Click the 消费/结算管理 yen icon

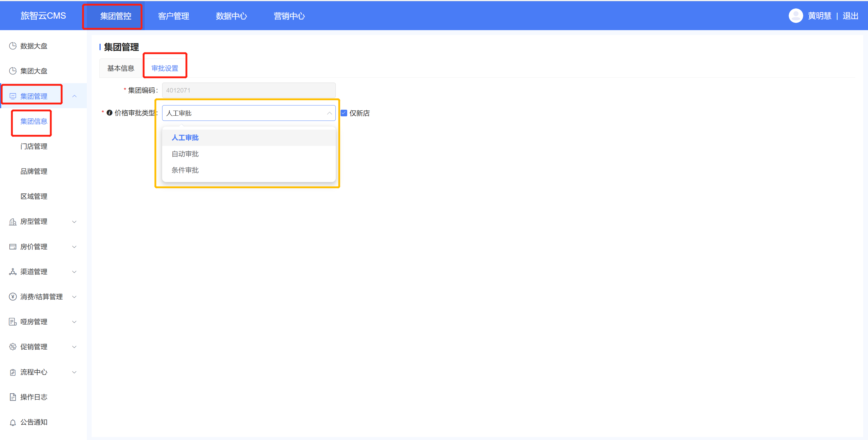point(13,297)
